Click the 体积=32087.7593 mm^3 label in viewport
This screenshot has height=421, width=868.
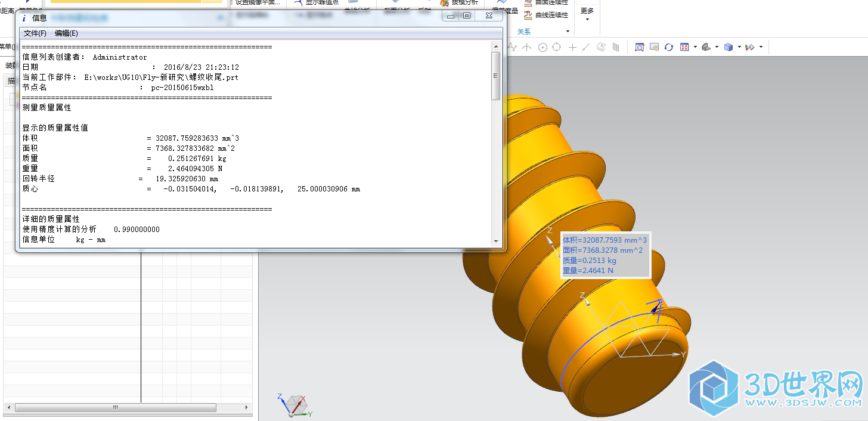coord(604,240)
